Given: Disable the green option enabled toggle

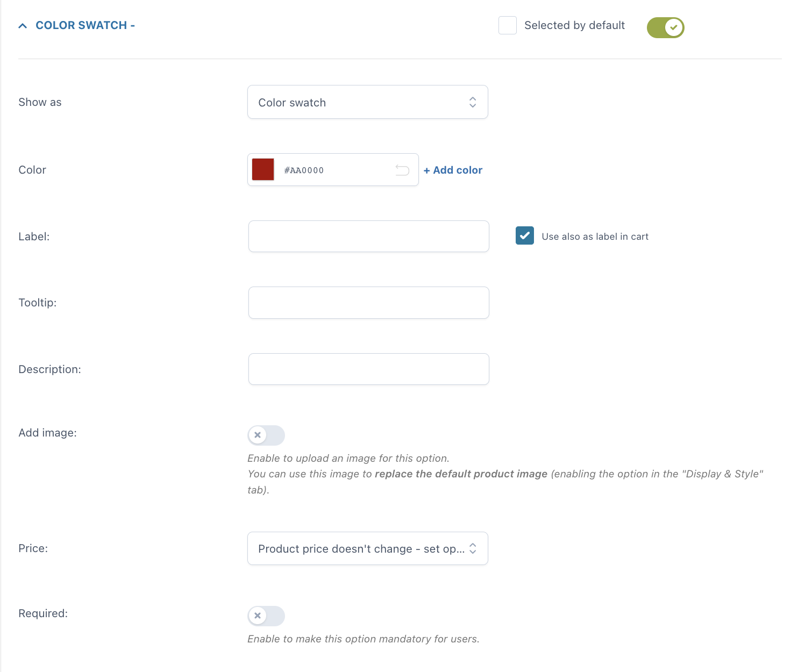Looking at the screenshot, I should pyautogui.click(x=665, y=27).
